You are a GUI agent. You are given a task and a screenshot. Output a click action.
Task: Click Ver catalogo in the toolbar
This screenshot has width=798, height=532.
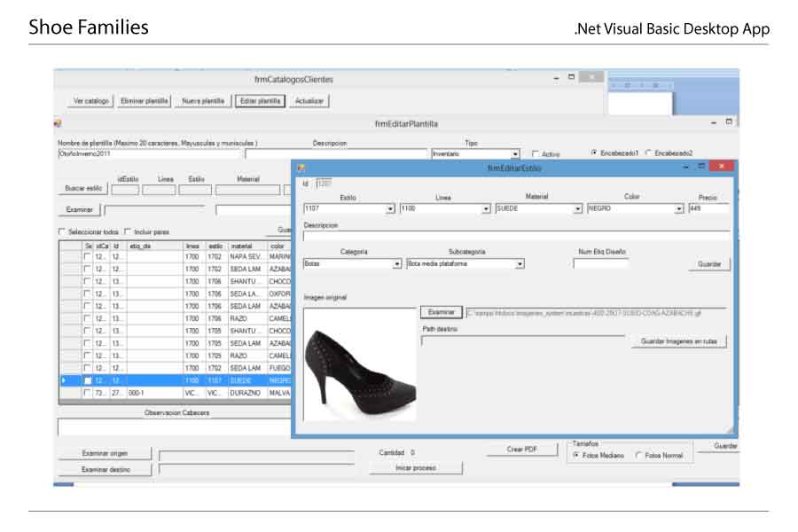click(91, 101)
